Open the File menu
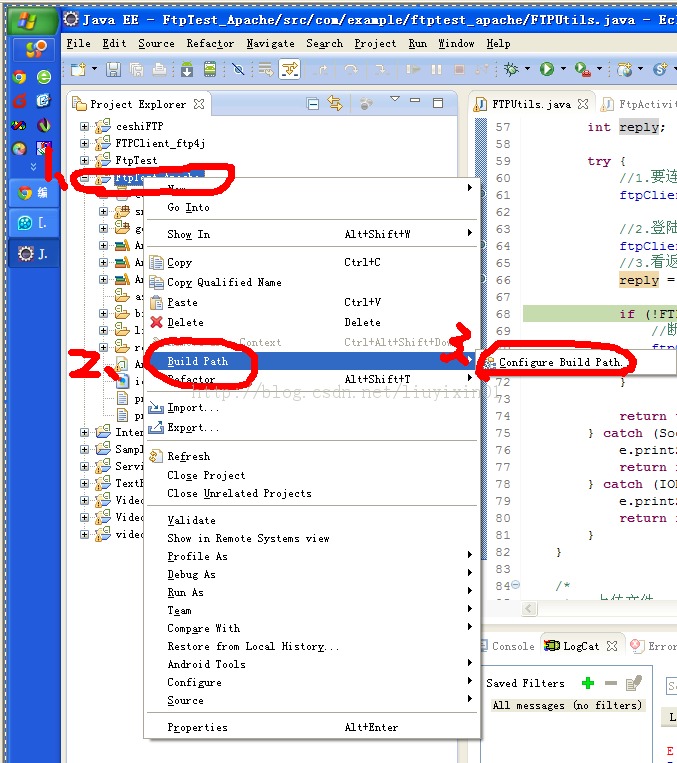The image size is (677, 763). (78, 44)
